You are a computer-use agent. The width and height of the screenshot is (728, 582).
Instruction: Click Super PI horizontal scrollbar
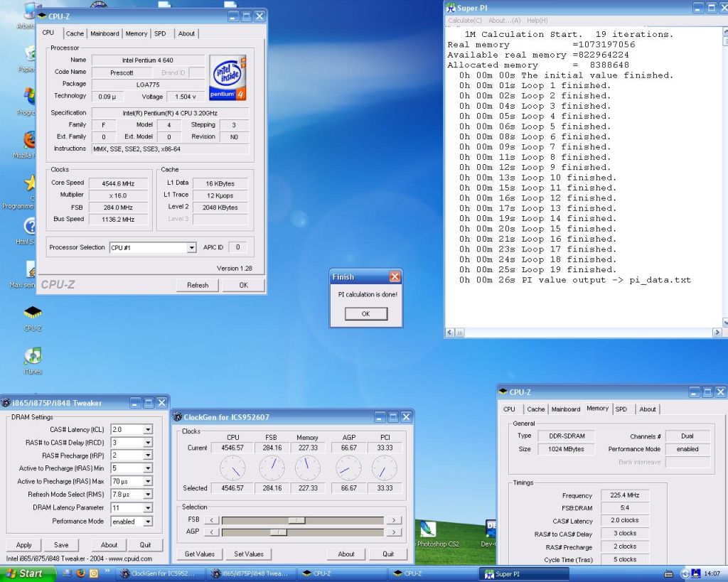coord(584,333)
